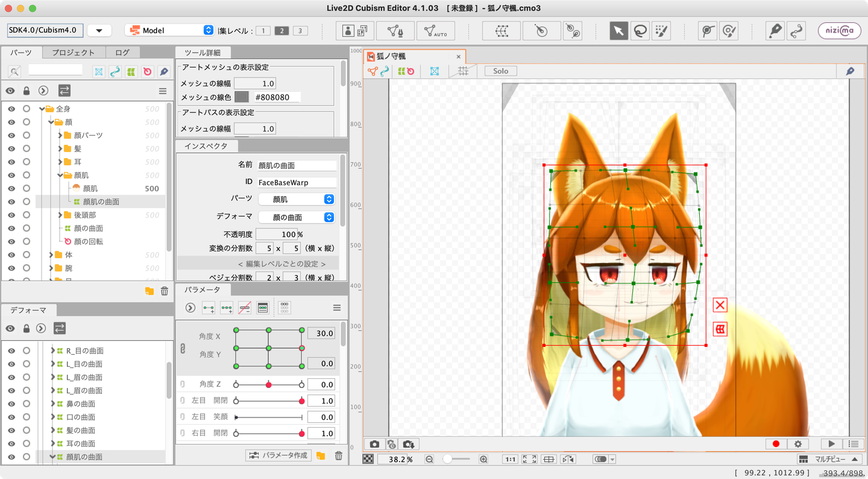
Task: Toggle Solo display mode
Action: [500, 71]
